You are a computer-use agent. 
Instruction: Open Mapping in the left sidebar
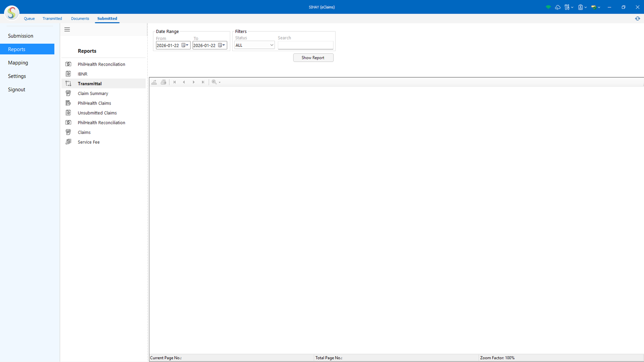tap(18, 63)
